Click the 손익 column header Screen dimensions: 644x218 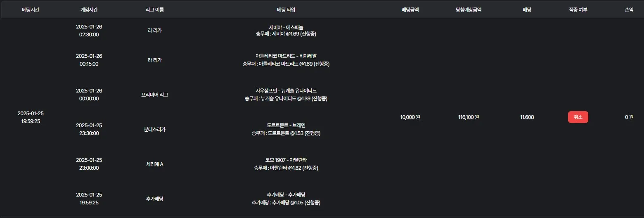(629, 9)
